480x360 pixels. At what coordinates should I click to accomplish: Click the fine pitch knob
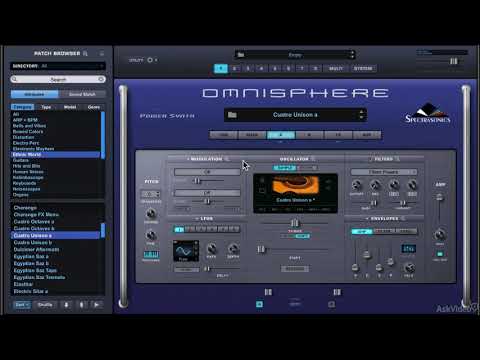pyautogui.click(x=151, y=235)
